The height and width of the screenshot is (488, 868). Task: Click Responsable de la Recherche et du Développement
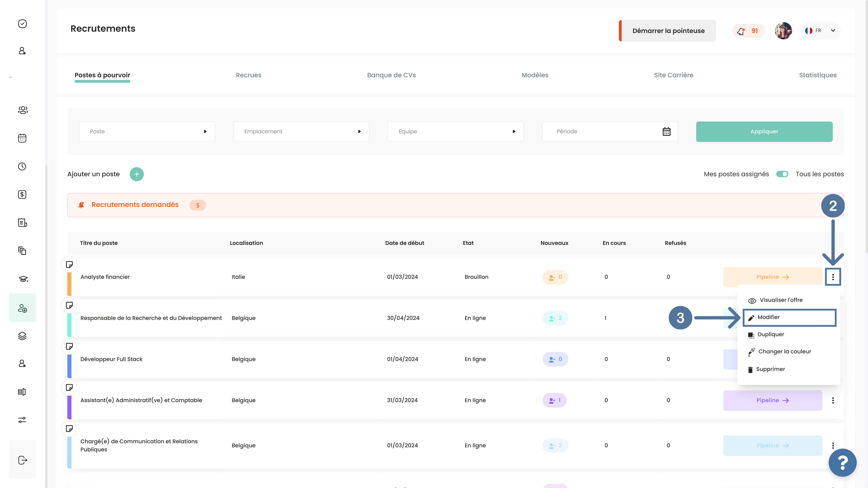point(151,318)
